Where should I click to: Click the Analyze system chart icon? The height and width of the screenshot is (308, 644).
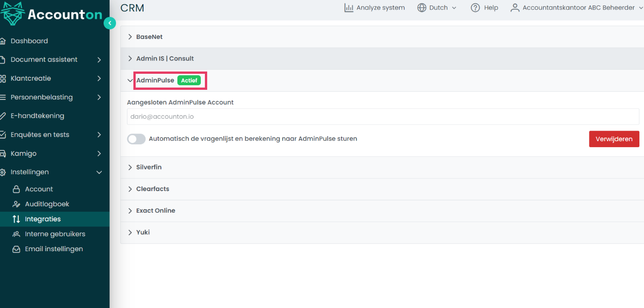click(x=349, y=8)
